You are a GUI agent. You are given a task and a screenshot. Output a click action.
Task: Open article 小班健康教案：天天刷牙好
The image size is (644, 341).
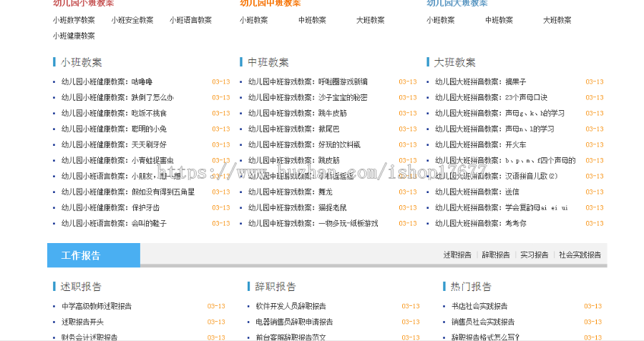pos(114,144)
